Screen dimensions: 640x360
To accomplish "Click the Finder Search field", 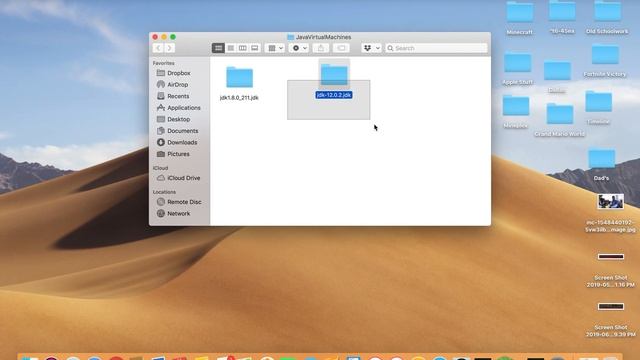I will [x=436, y=48].
